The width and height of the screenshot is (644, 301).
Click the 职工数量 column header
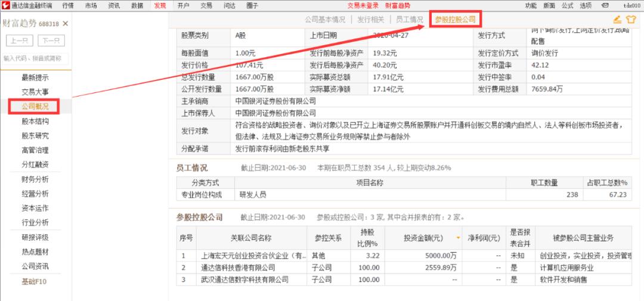544,183
